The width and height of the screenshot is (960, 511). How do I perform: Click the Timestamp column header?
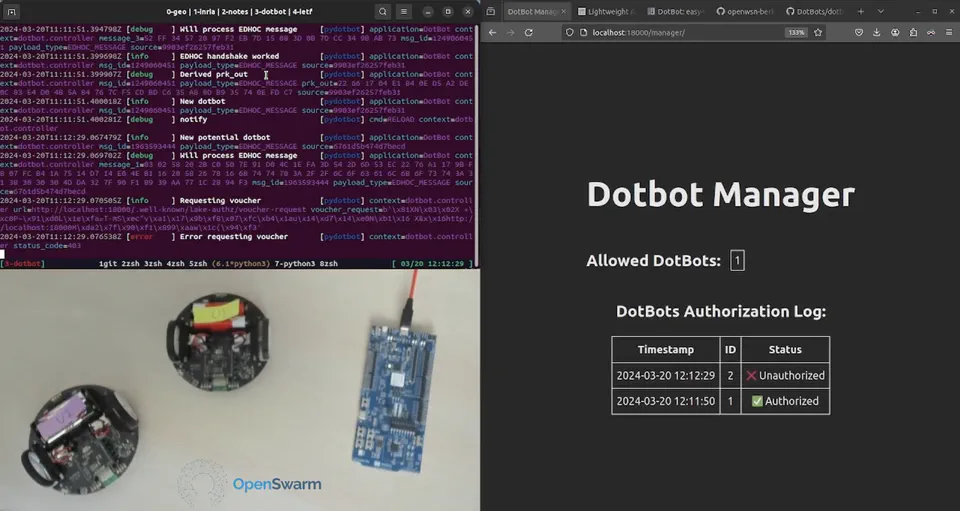click(666, 349)
